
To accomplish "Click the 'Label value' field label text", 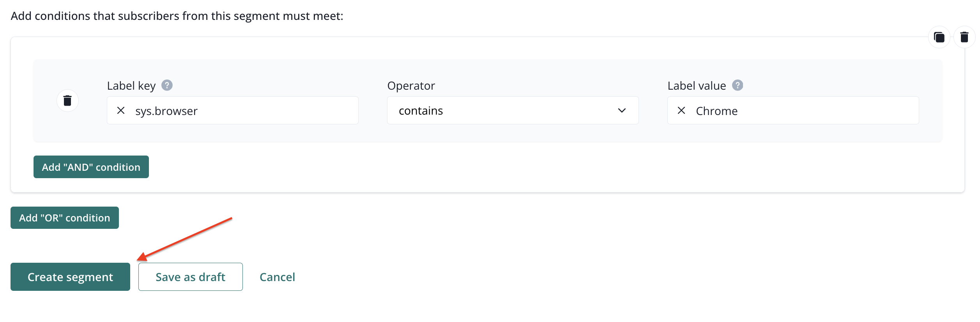I will tap(696, 86).
